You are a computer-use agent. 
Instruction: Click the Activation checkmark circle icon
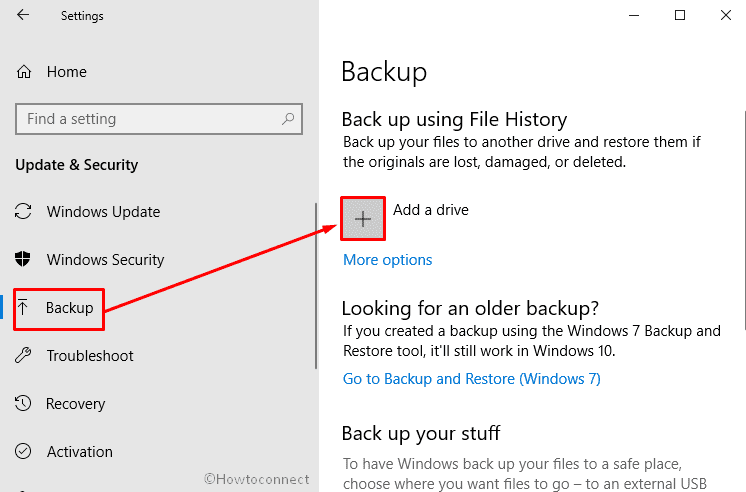click(x=23, y=451)
